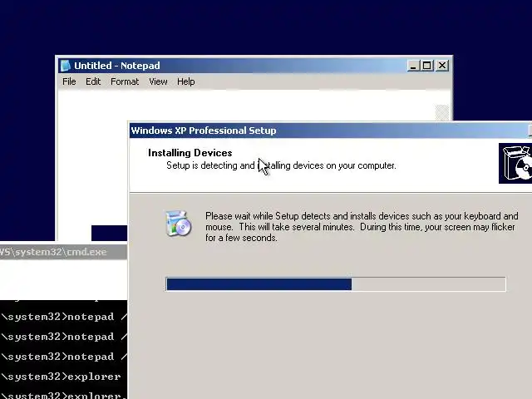532x399 pixels.
Task: Click the 'Untitled - Notepad' title text
Action: (117, 66)
